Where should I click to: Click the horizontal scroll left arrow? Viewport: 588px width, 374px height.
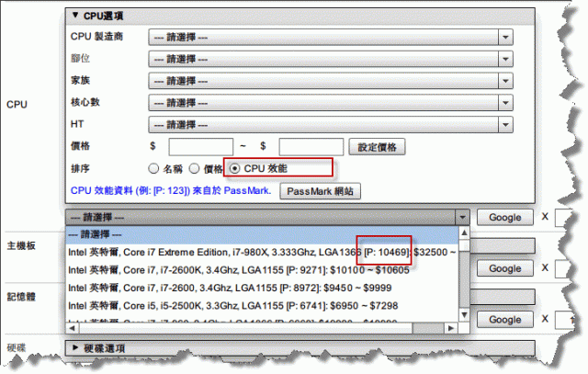[x=72, y=328]
